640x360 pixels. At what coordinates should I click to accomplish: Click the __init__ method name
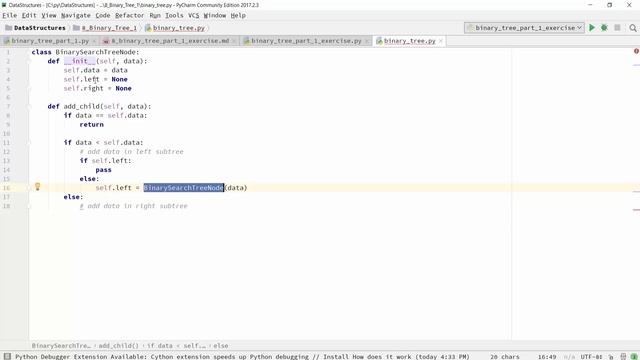[x=80, y=61]
